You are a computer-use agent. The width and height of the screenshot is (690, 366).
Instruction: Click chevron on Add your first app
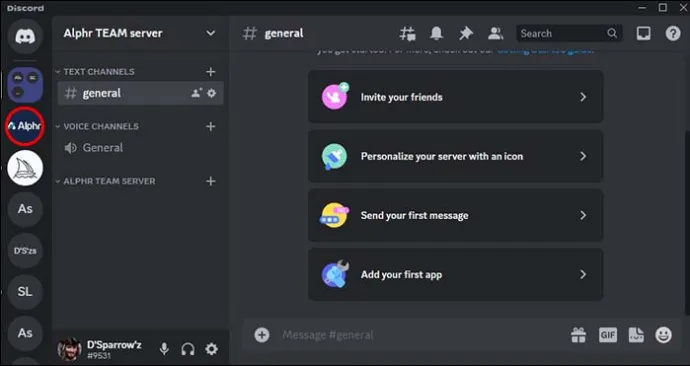[583, 274]
